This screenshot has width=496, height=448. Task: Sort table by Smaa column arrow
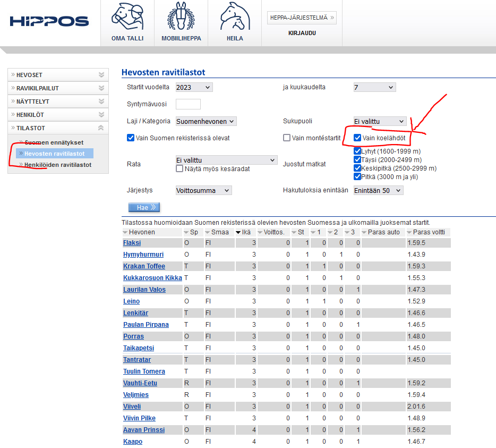click(x=208, y=232)
